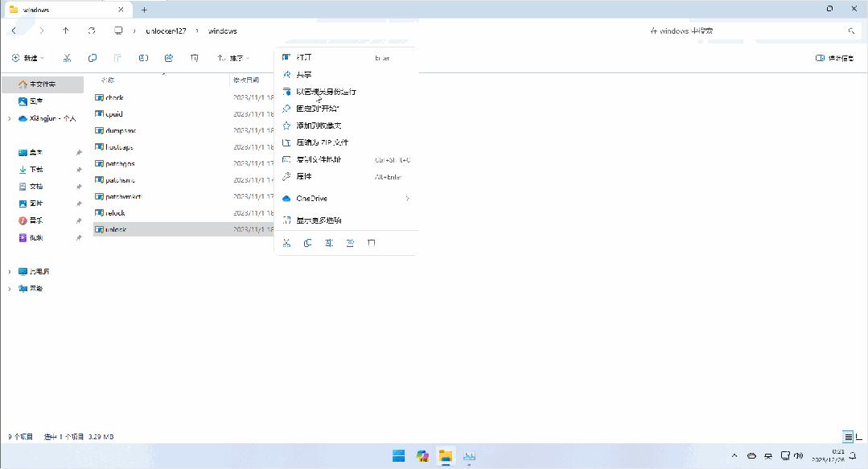The height and width of the screenshot is (469, 868).
Task: Expand the OneDrive submenu in the context menu
Action: [x=346, y=198]
